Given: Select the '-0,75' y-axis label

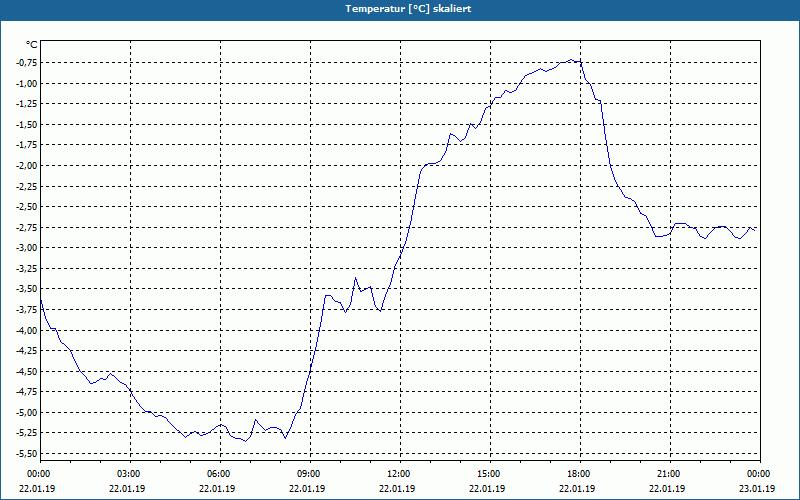Looking at the screenshot, I should (28, 62).
